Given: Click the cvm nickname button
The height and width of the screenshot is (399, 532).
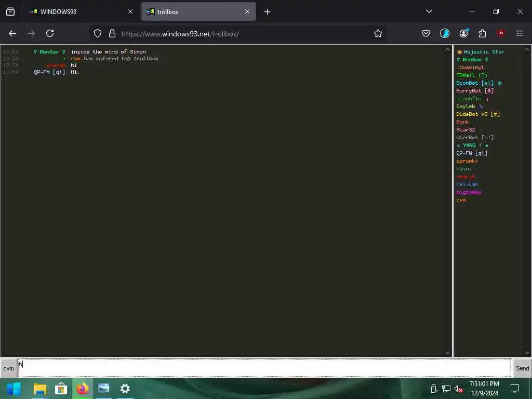Looking at the screenshot, I should (x=8, y=368).
